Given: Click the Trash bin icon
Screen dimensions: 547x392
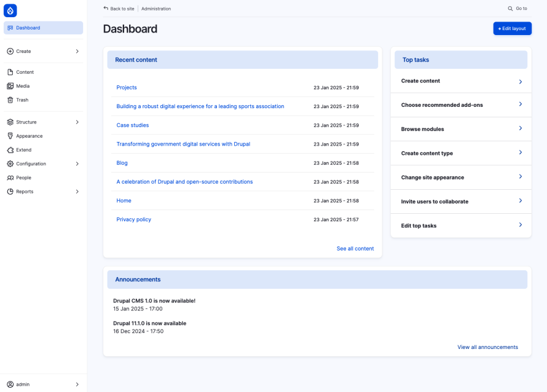Looking at the screenshot, I should (x=10, y=100).
